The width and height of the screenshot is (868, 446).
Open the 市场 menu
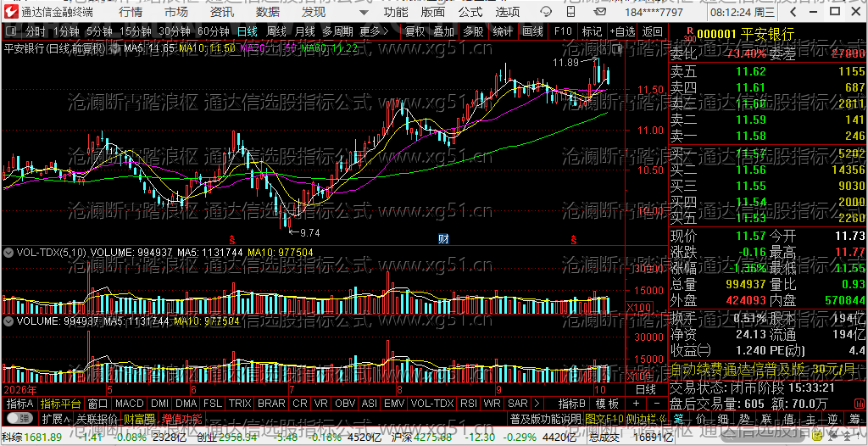coord(176,12)
